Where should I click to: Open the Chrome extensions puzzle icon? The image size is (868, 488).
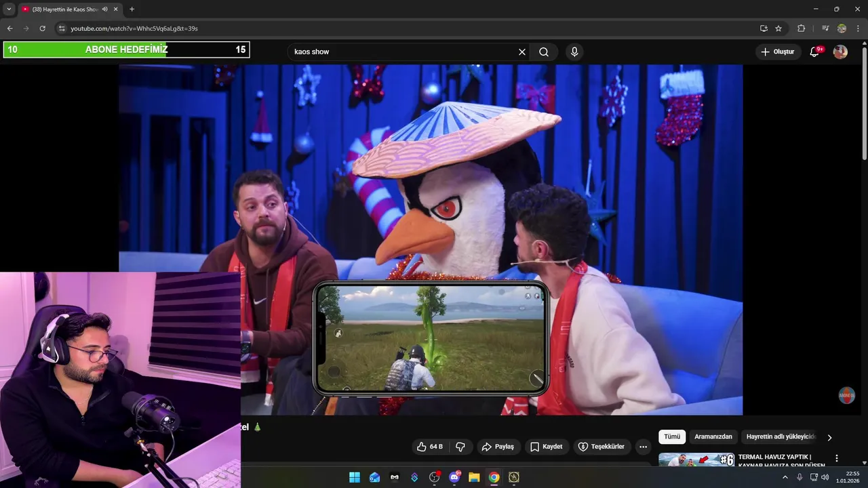point(801,28)
